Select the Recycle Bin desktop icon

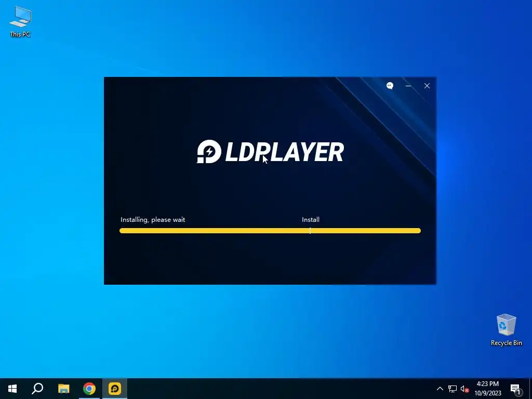pyautogui.click(x=506, y=330)
